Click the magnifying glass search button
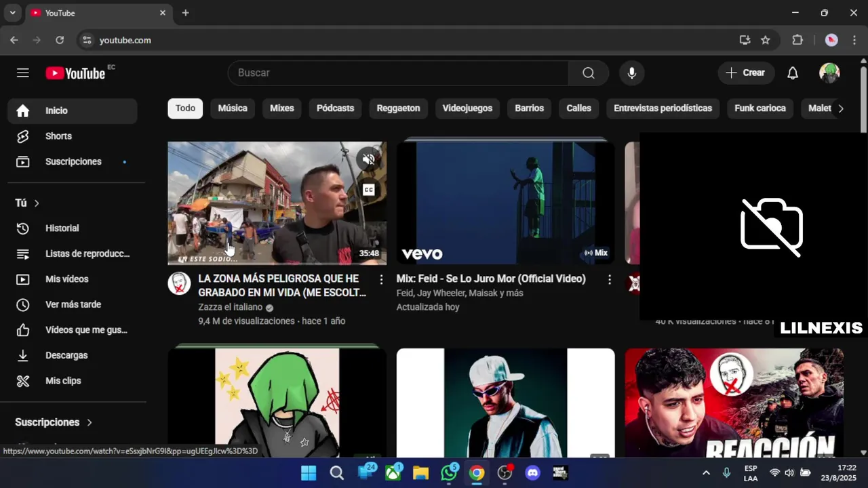The image size is (868, 488). click(x=589, y=73)
